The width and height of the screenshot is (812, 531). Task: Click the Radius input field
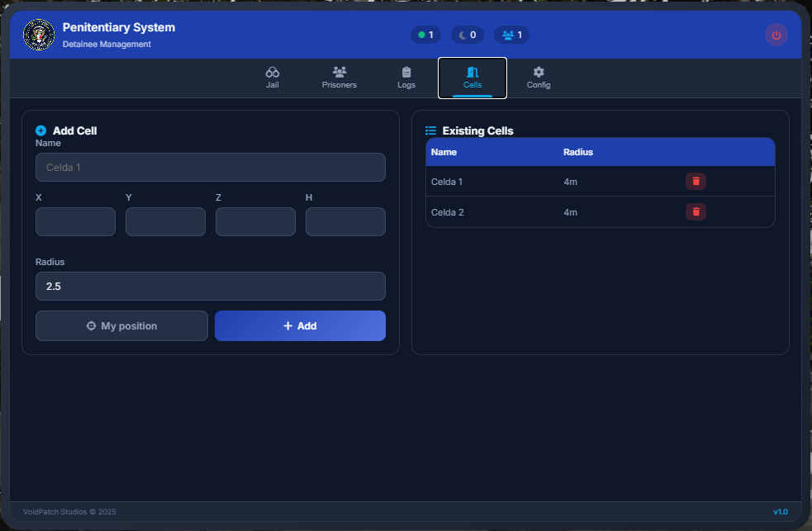click(210, 287)
